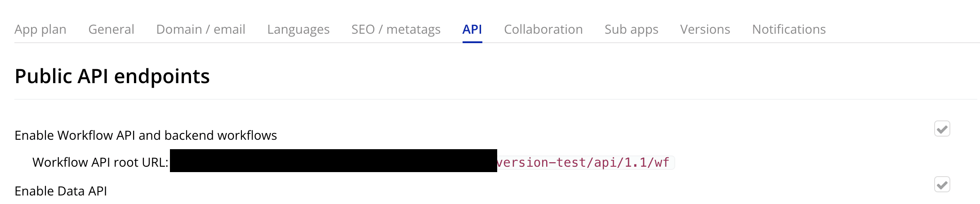The image size is (980, 204).
Task: Click the Enable Data API label
Action: point(61,191)
